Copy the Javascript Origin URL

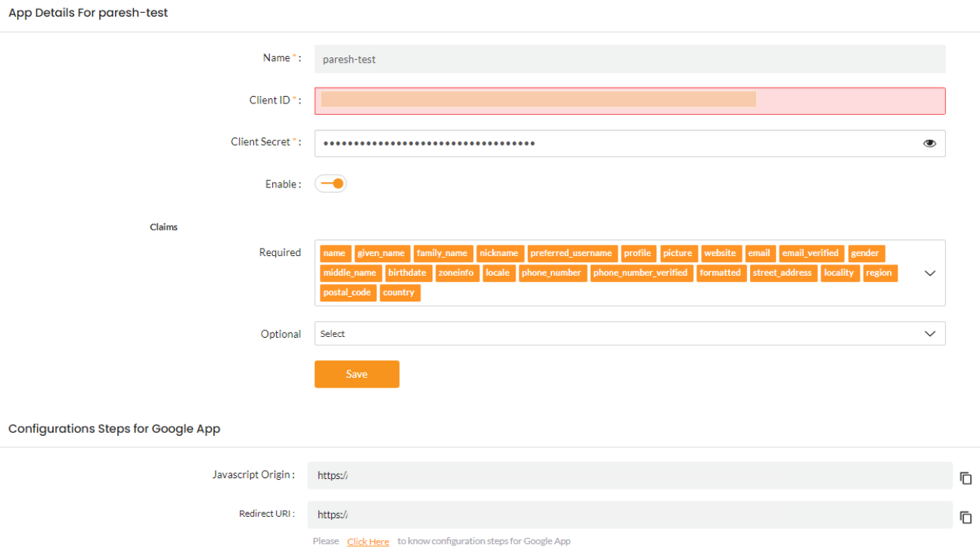[x=966, y=477]
